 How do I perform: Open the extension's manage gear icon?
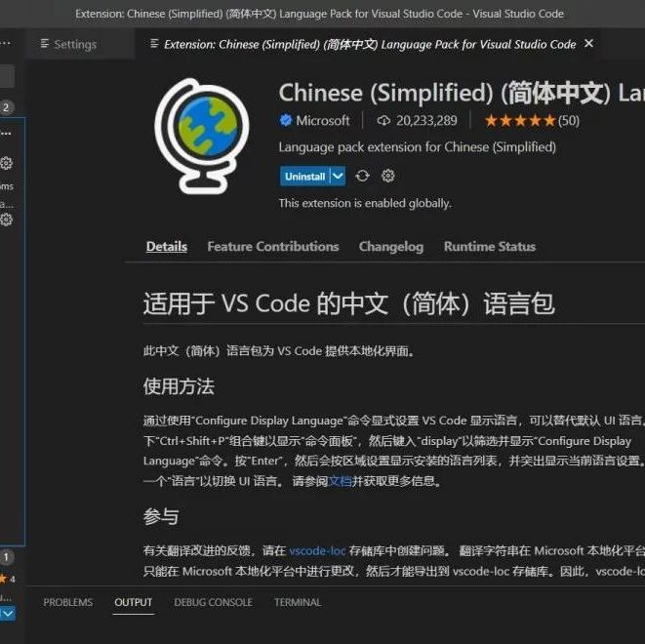[388, 176]
